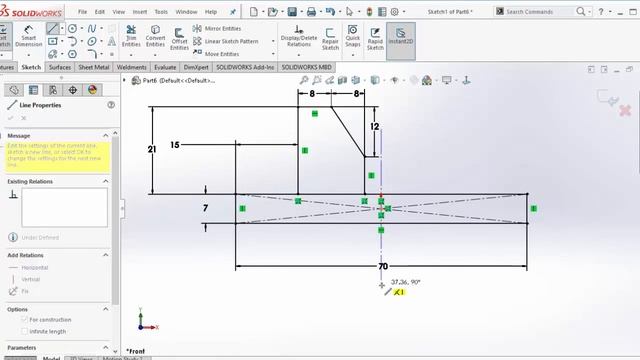Viewport: 640px width, 360px height.
Task: Run the Repair Sketch tool
Action: (x=330, y=39)
